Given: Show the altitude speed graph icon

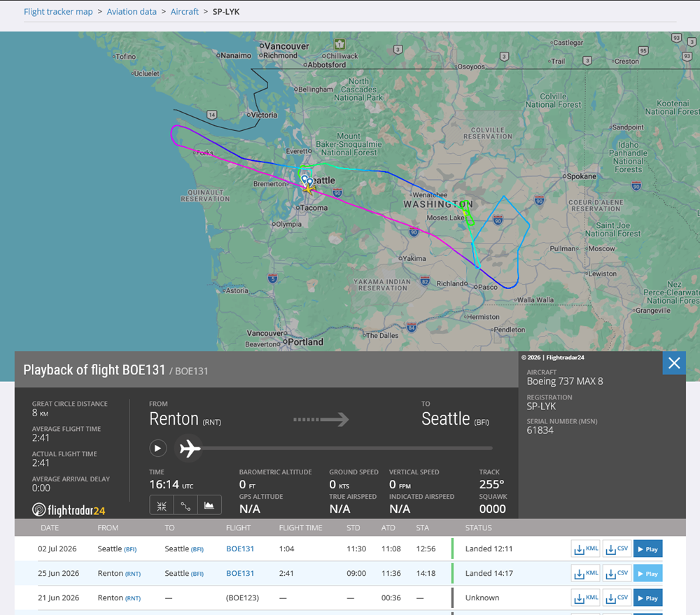Looking at the screenshot, I should (209, 506).
